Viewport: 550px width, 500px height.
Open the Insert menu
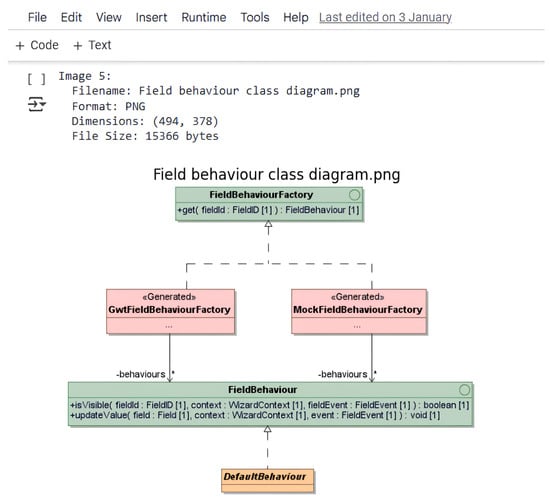152,17
